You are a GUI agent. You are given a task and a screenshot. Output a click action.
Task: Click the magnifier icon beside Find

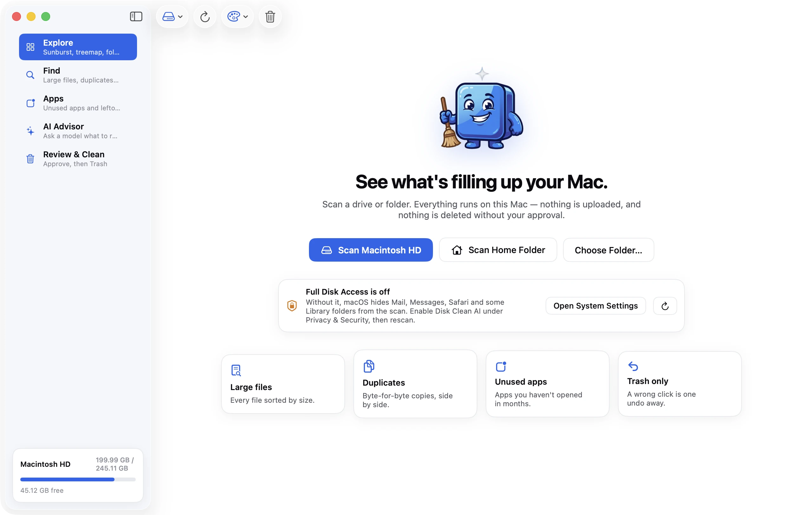30,75
